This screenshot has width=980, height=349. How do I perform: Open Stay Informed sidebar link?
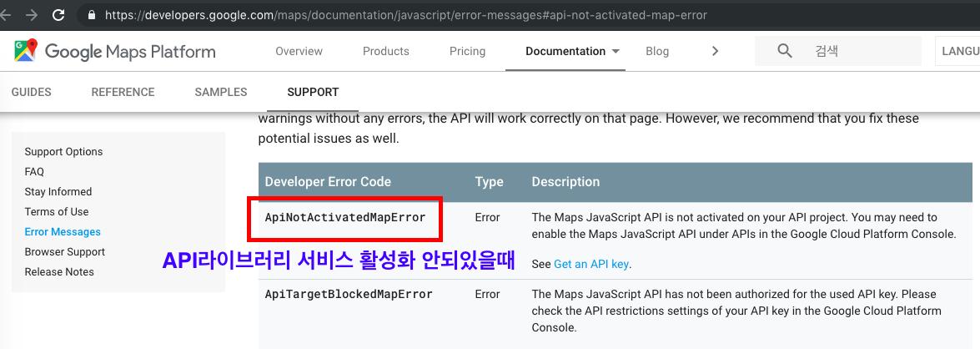point(58,191)
